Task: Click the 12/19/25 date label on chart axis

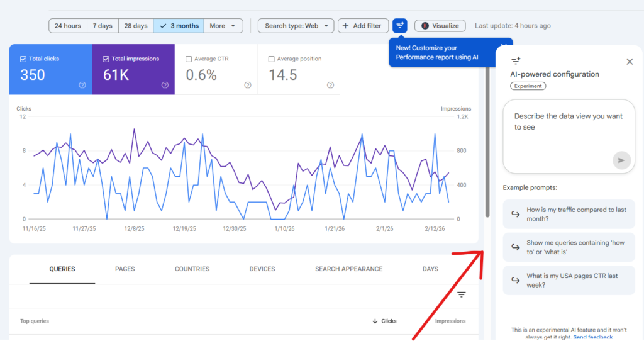Action: tap(184, 229)
